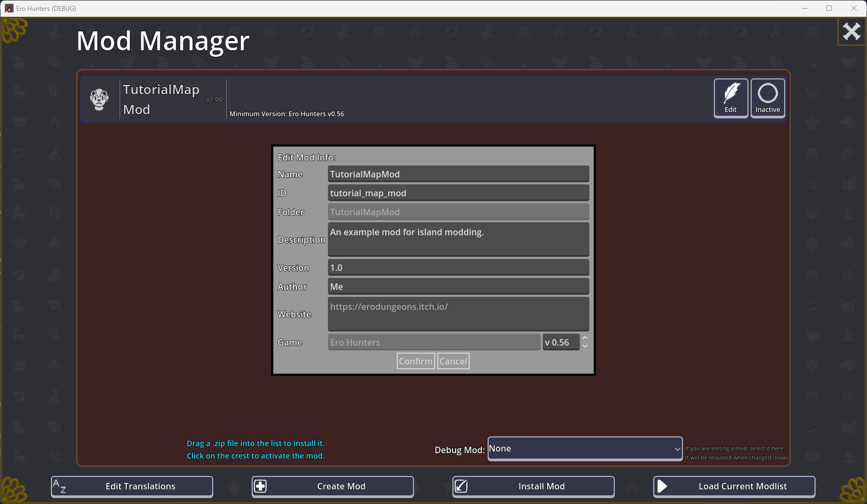Click the TutorialMap Mod title text

tap(161, 100)
